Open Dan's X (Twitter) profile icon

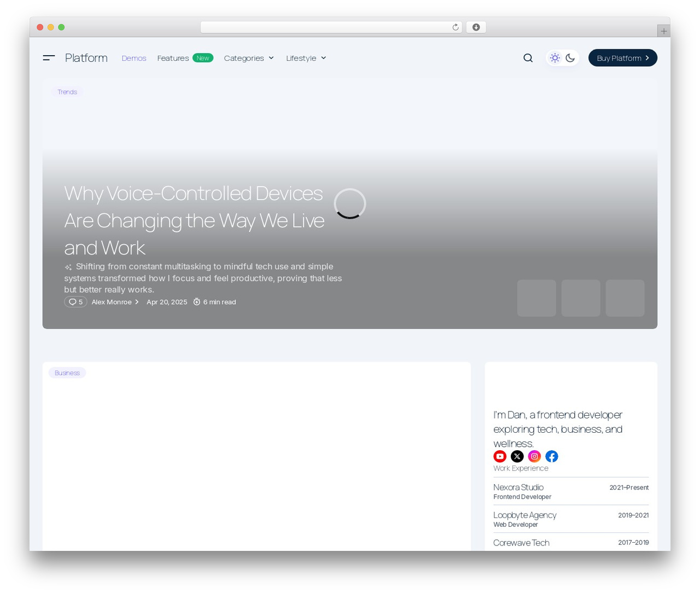(x=517, y=456)
